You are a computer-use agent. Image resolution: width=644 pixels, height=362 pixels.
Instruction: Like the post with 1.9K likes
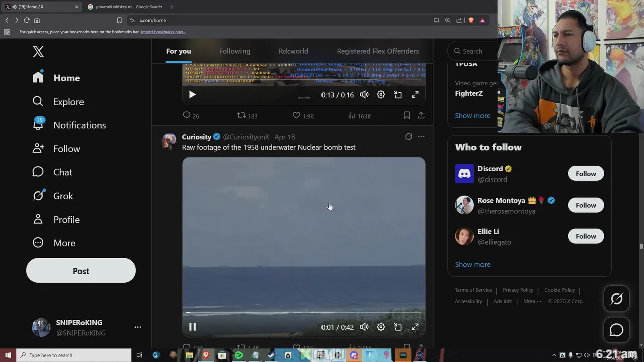[303, 116]
